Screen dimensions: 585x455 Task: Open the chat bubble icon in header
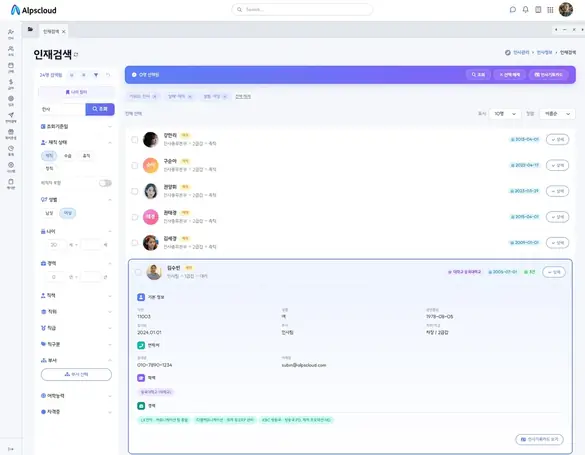click(x=513, y=10)
